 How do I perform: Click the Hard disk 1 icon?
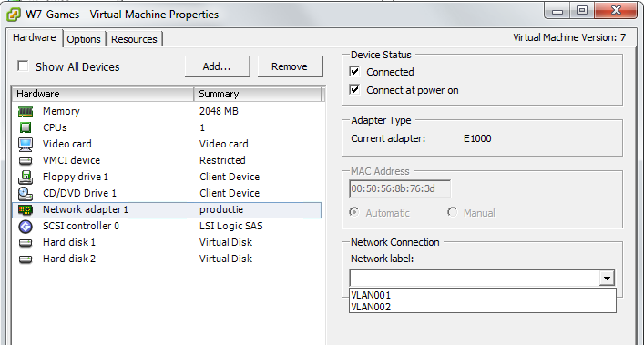coord(26,243)
